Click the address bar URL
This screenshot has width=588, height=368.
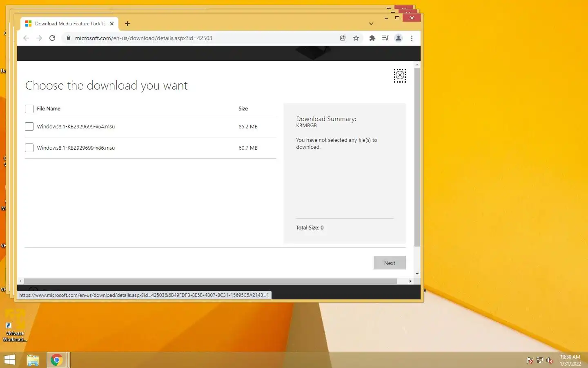click(x=144, y=38)
